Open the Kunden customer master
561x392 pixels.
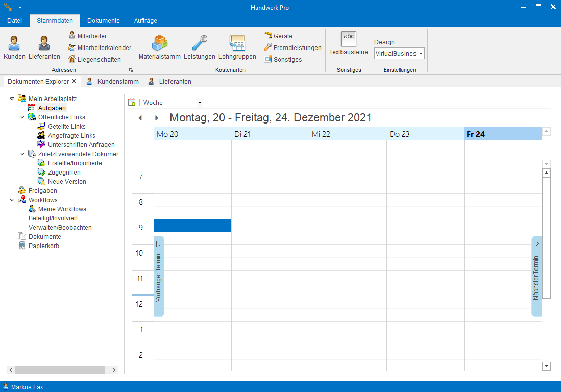click(x=14, y=47)
